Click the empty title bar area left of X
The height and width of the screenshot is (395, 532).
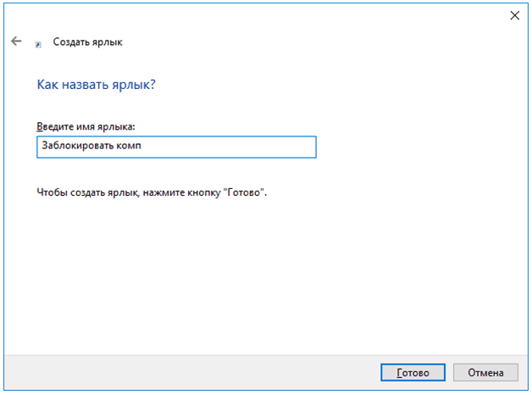(x=305, y=15)
